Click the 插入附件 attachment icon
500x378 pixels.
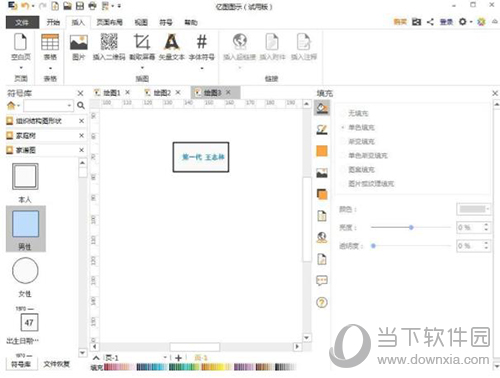(x=272, y=42)
